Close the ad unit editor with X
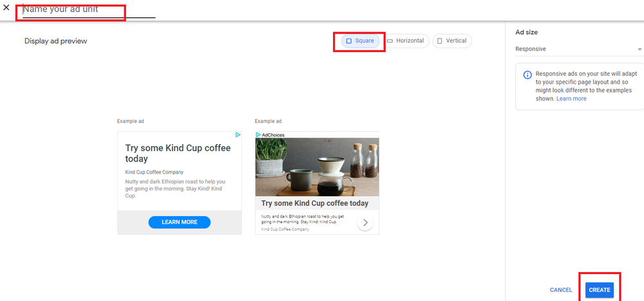The width and height of the screenshot is (644, 301). pyautogui.click(x=6, y=7)
